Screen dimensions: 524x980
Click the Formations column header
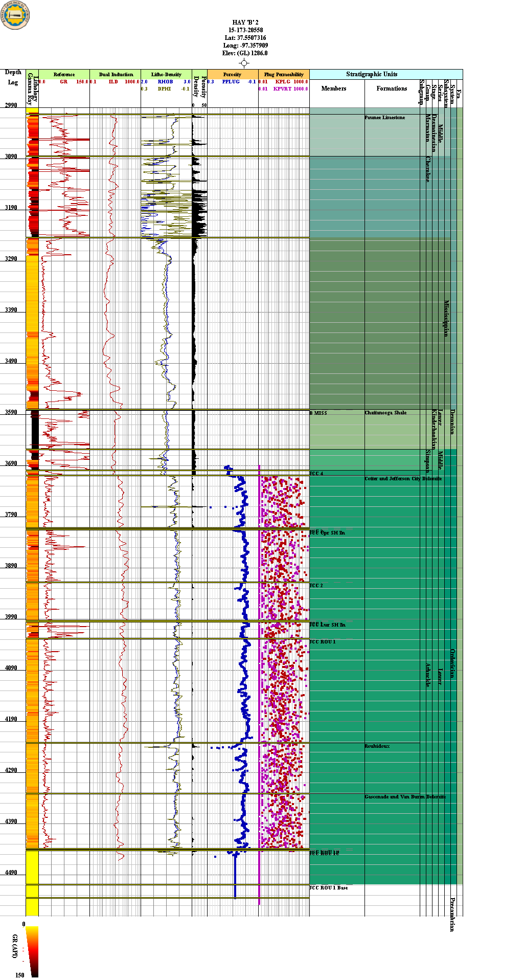(392, 88)
